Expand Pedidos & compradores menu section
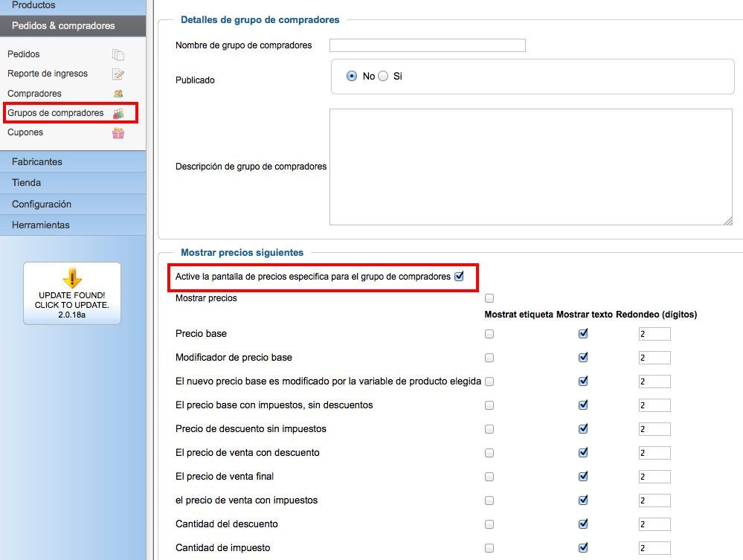Screen dimensions: 743x560 pyautogui.click(x=73, y=25)
